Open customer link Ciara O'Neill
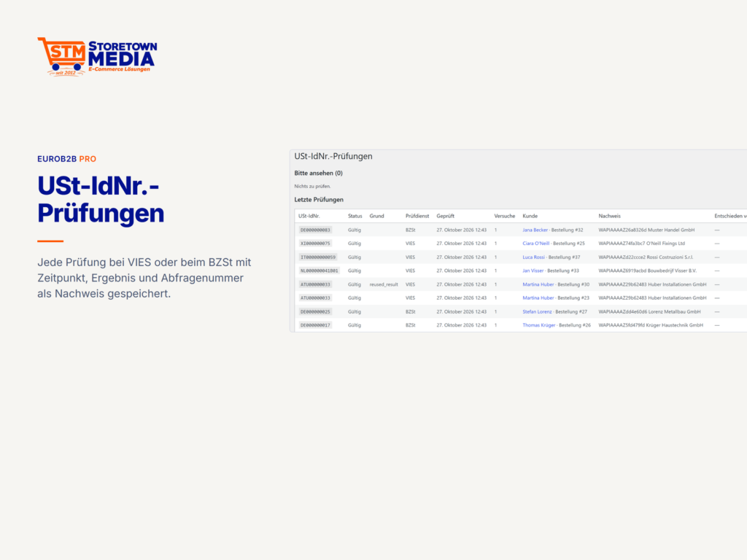 coord(536,244)
